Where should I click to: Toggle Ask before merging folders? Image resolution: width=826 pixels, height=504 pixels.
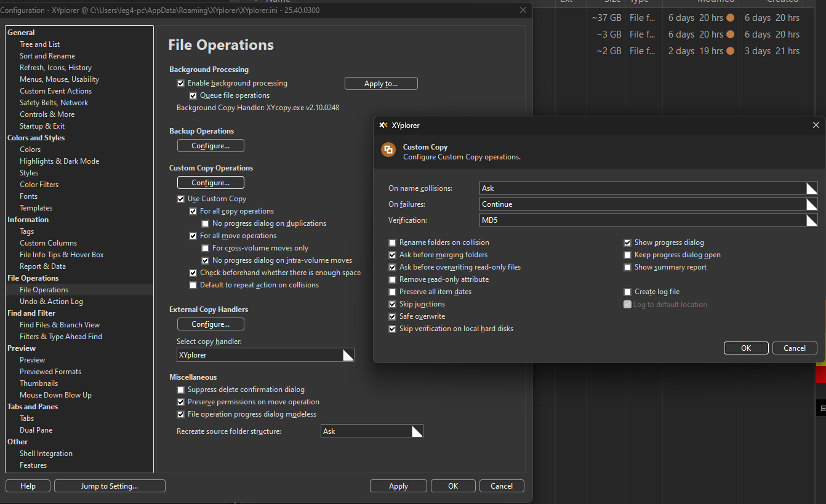pos(392,255)
